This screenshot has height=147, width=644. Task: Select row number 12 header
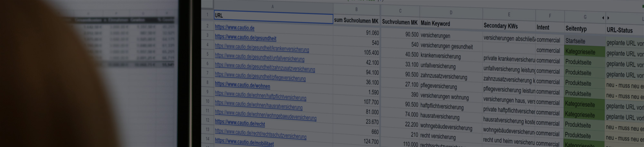tap(207, 120)
